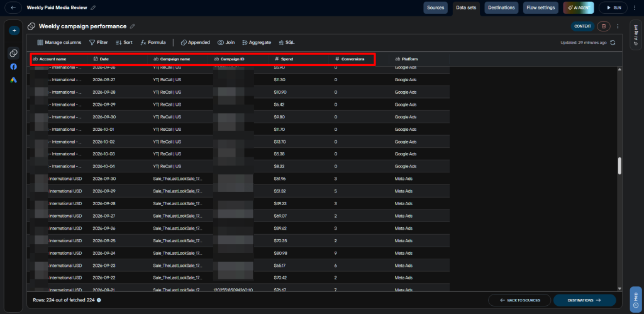Edit the Weekly Paid Media Review title pencil
The width and height of the screenshot is (644, 314).
click(x=93, y=8)
